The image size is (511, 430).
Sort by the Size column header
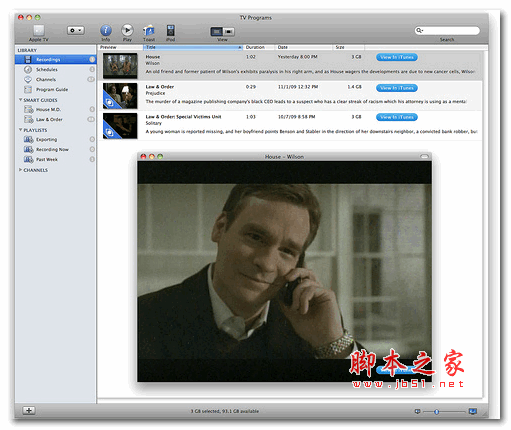348,47
